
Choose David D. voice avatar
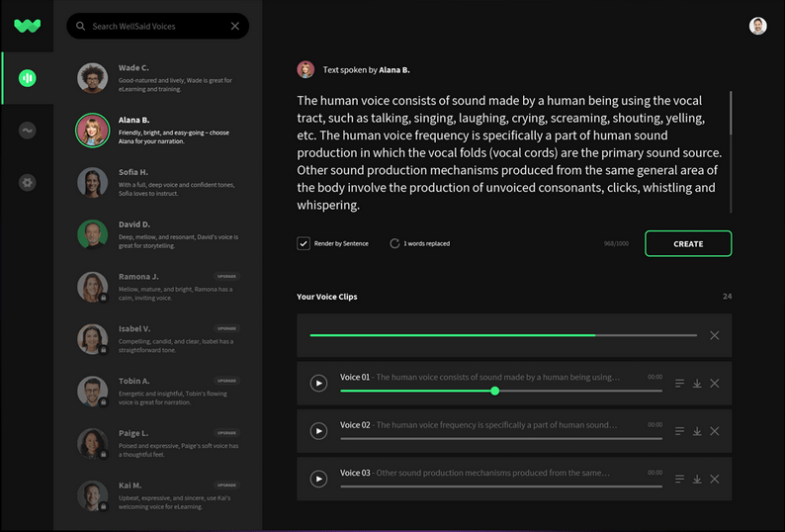[x=93, y=234]
